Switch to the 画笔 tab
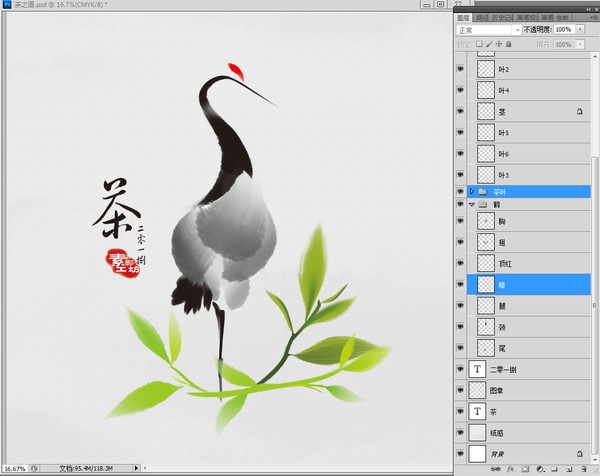The height and width of the screenshot is (476, 600). (547, 18)
